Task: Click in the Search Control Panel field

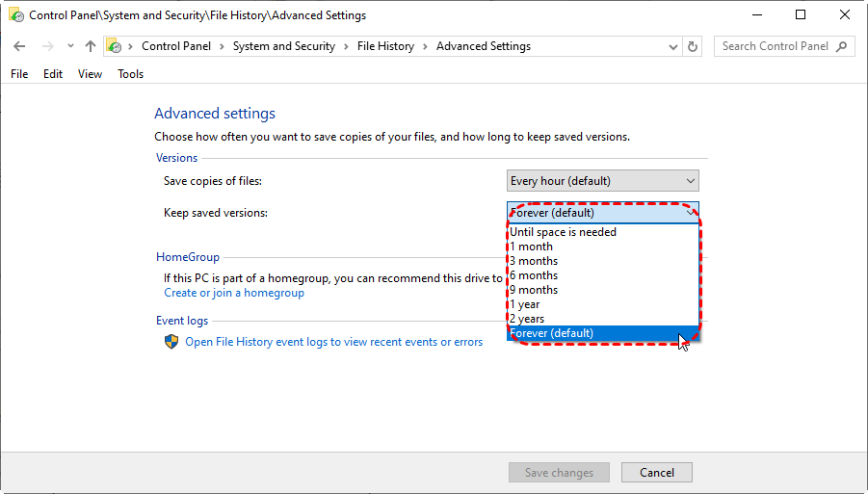Action: 774,46
